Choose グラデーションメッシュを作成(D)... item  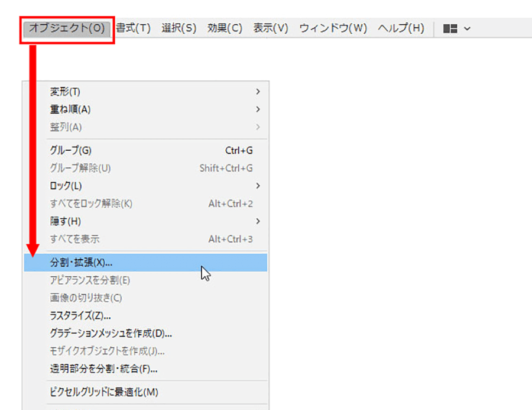pyautogui.click(x=145, y=333)
